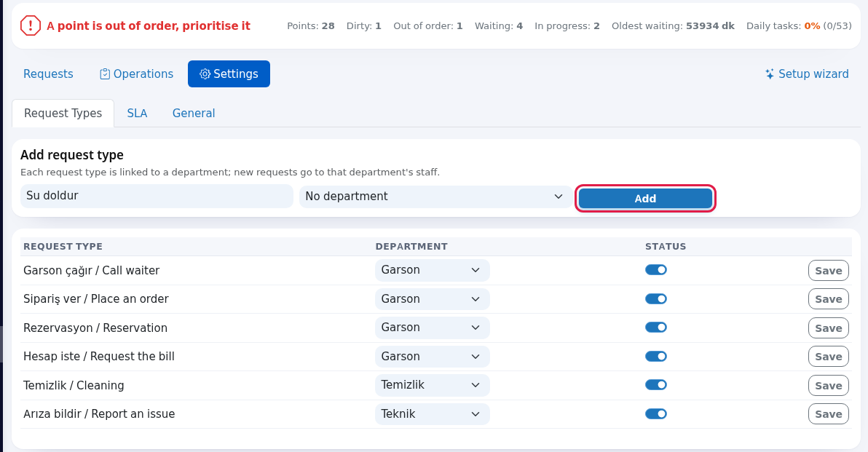Open the Requests section
Viewport: 868px width, 452px height.
tap(48, 74)
